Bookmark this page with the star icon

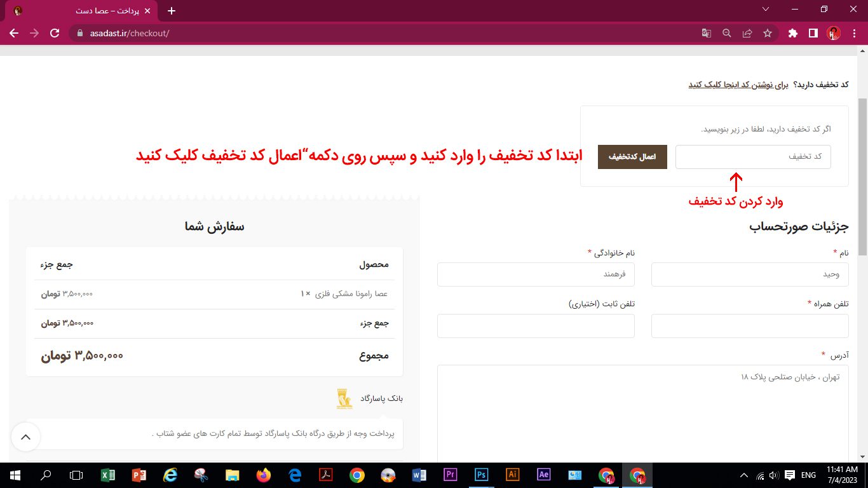coord(768,33)
